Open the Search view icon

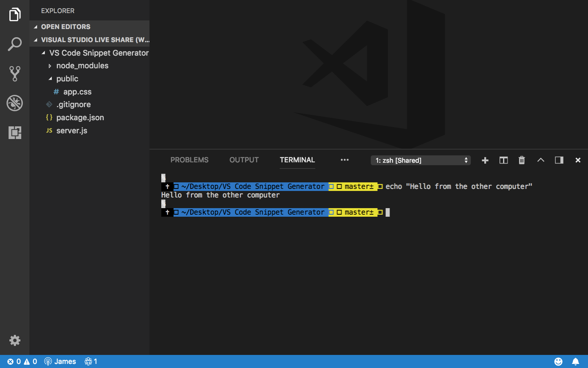click(15, 44)
